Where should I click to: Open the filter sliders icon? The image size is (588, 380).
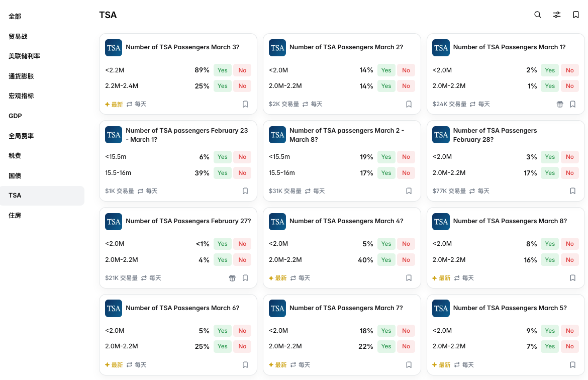click(557, 15)
